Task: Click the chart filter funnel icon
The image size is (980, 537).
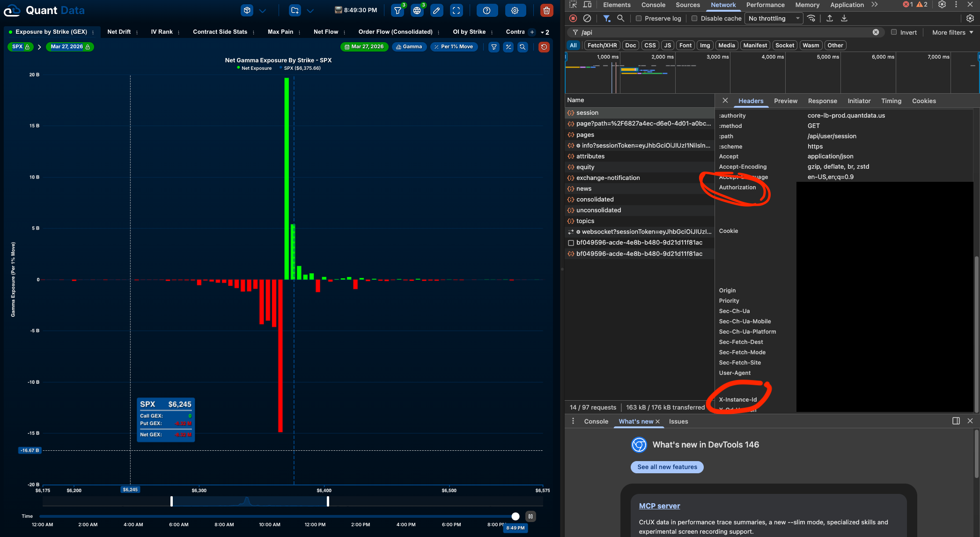Action: point(494,47)
